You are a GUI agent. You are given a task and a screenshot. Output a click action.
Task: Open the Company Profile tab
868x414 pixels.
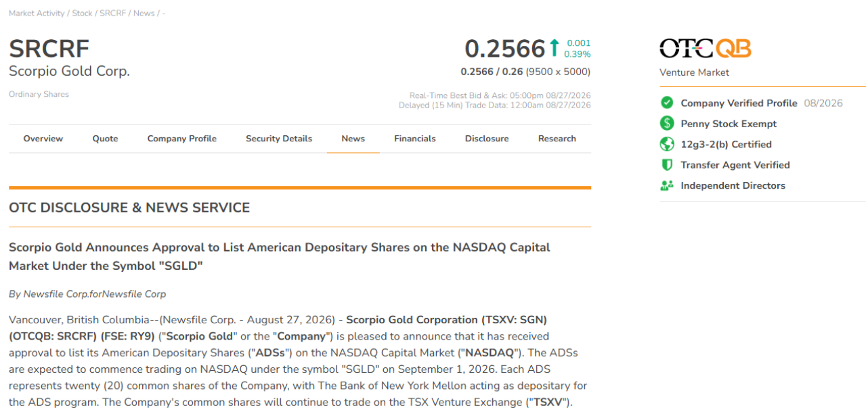(182, 139)
